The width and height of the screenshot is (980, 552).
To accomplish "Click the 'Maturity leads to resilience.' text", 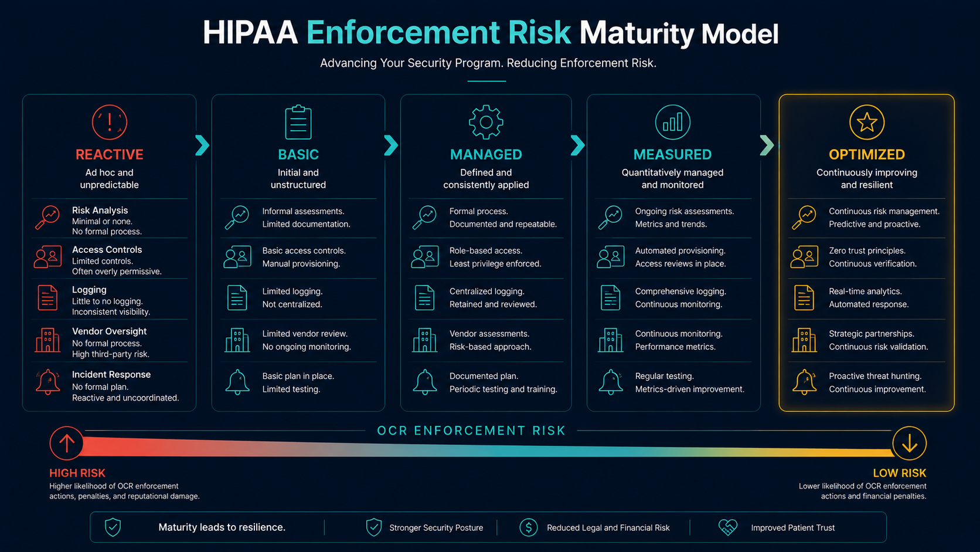I will point(222,527).
